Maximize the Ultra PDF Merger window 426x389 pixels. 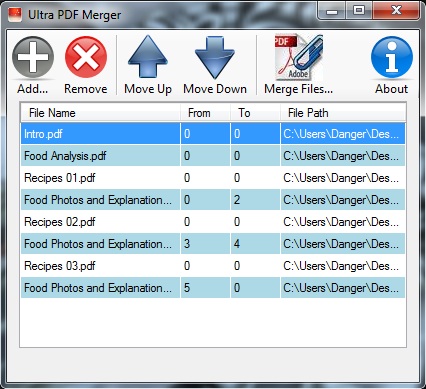359,10
